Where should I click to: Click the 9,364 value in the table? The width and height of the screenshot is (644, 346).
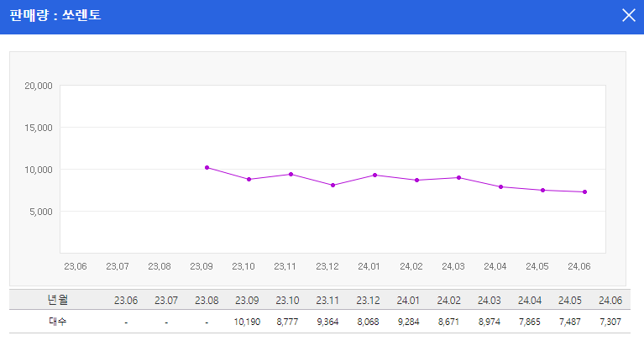coord(327,322)
